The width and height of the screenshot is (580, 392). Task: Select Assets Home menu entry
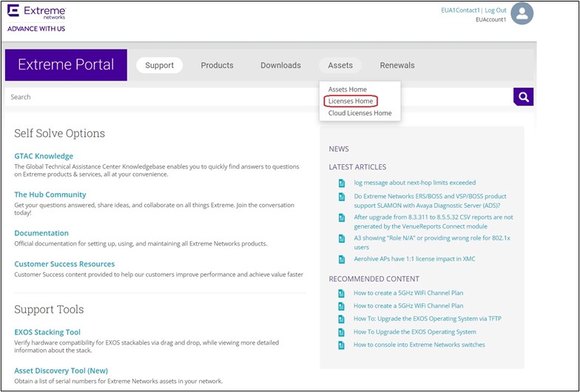(347, 89)
